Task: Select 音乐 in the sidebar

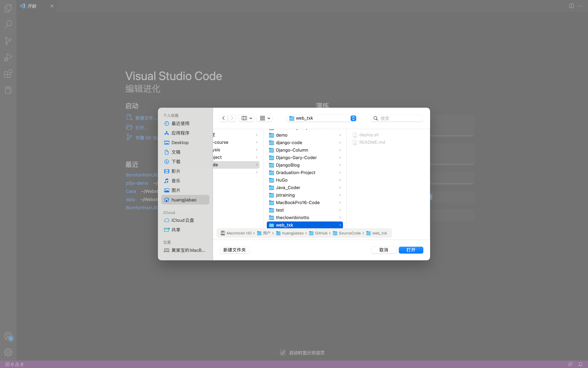Action: pos(185,181)
